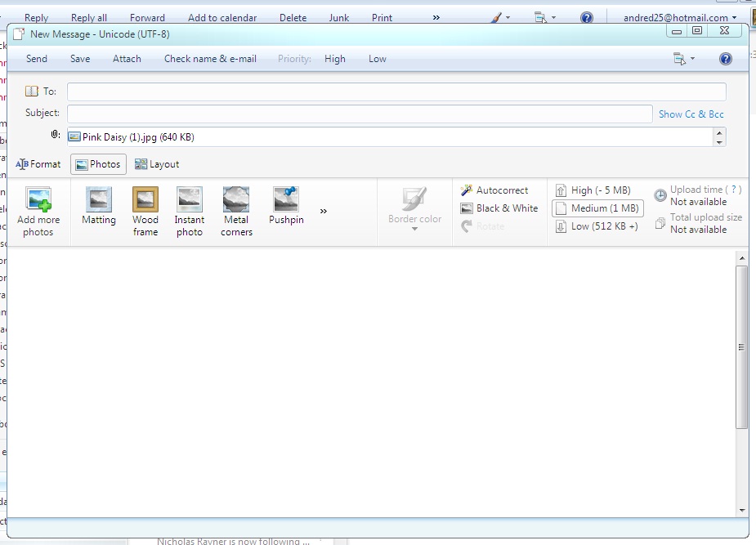Switch to the Format tab

click(x=38, y=164)
